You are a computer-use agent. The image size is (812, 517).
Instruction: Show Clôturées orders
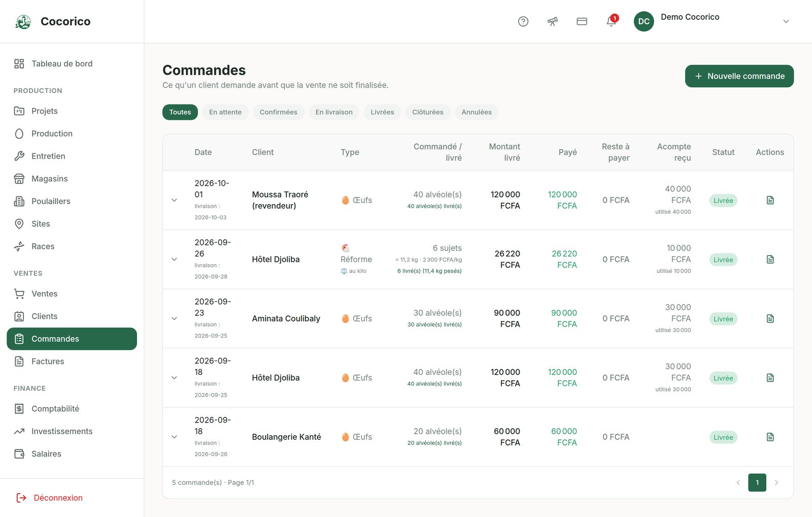click(428, 112)
